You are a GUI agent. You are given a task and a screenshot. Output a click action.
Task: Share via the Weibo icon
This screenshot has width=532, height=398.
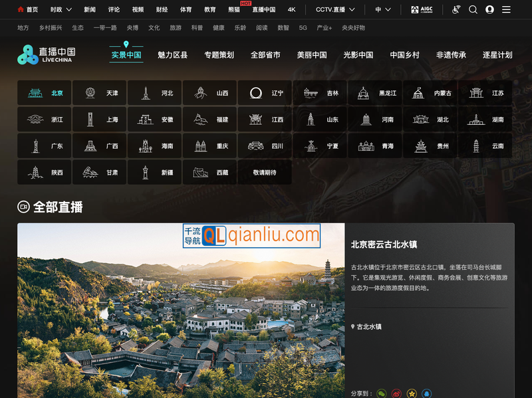coord(396,393)
